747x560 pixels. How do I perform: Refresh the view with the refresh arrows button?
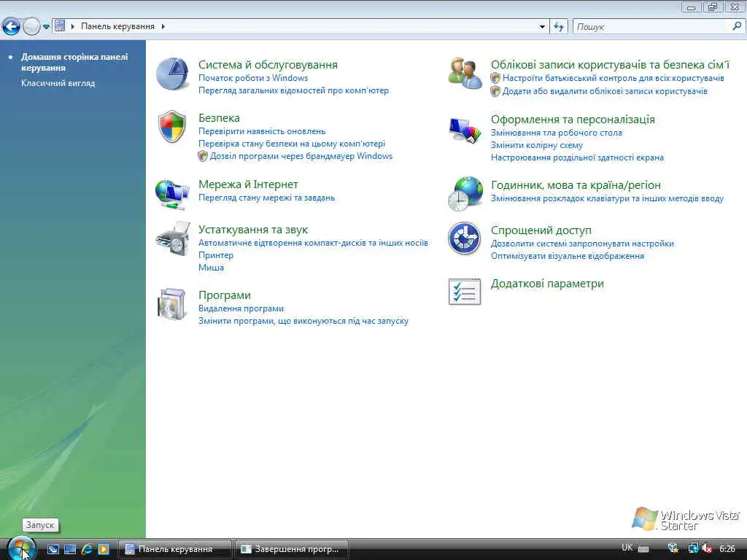pyautogui.click(x=558, y=27)
